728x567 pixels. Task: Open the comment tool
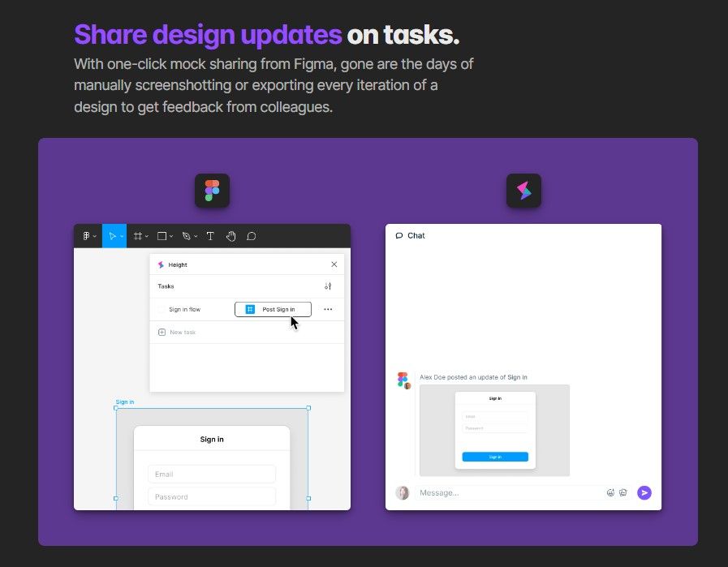click(x=252, y=235)
